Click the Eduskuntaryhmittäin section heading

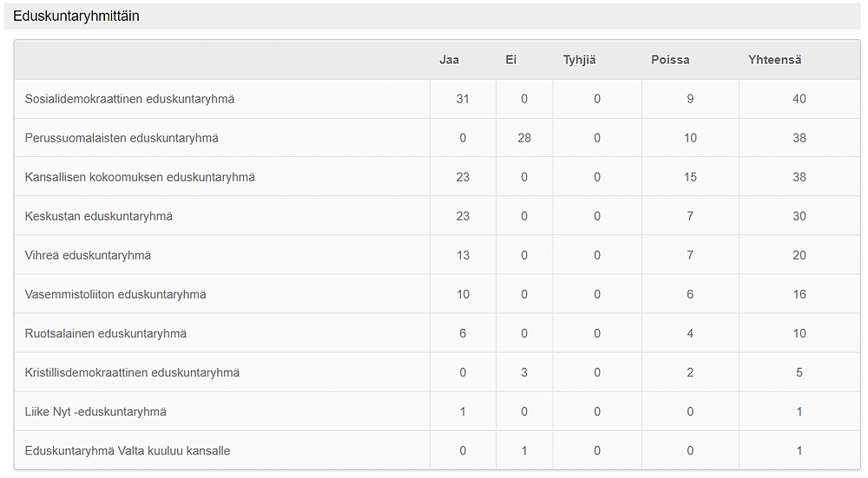pyautogui.click(x=76, y=16)
